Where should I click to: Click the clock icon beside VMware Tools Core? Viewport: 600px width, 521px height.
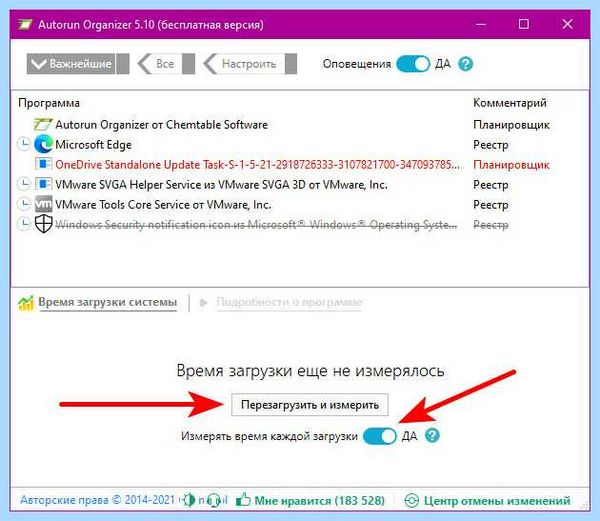click(x=24, y=204)
